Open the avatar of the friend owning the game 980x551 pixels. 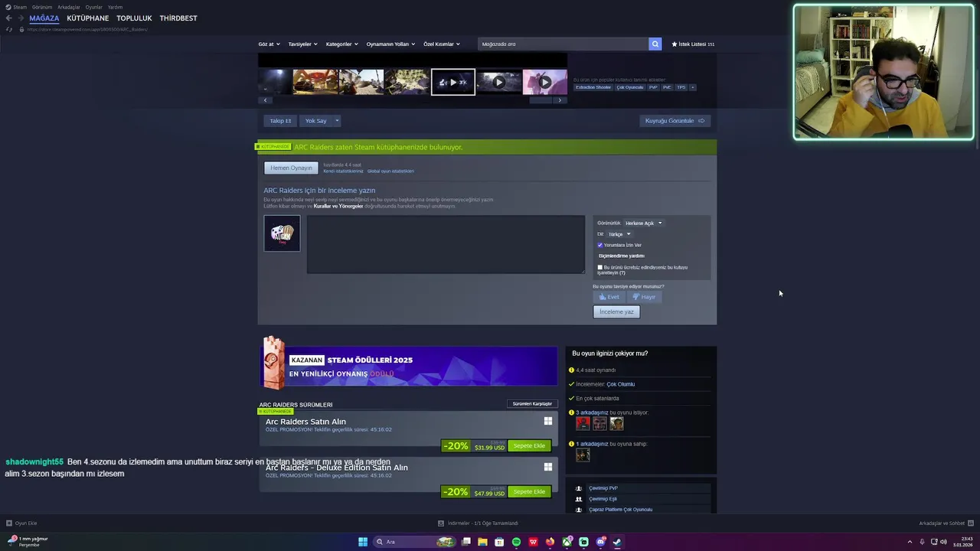[x=583, y=455]
